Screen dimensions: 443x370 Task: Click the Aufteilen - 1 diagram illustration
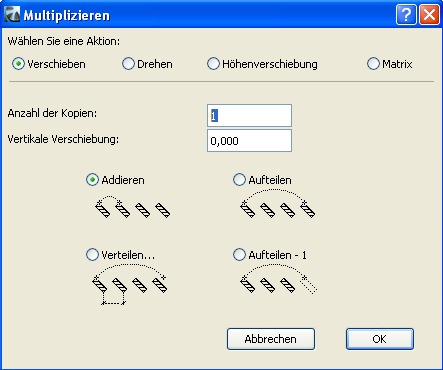pos(278,279)
